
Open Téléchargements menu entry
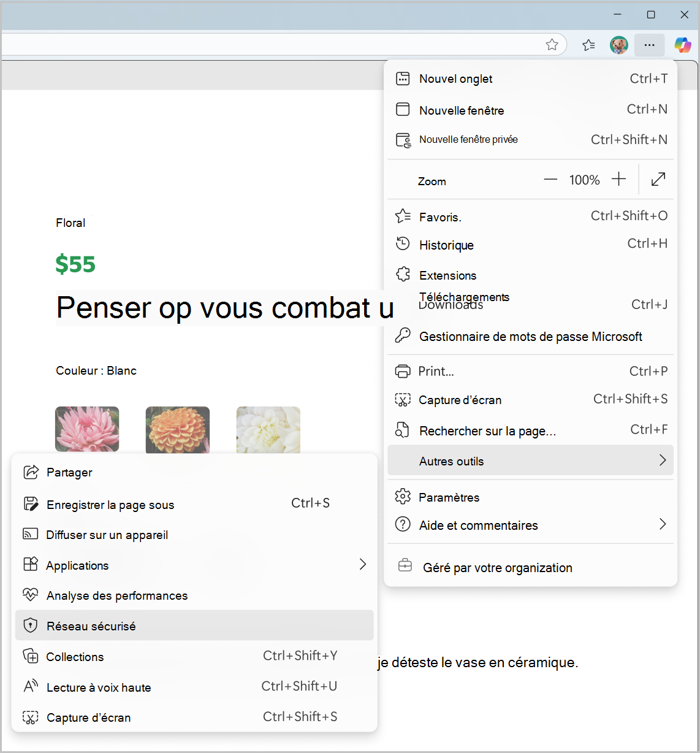[x=531, y=302]
